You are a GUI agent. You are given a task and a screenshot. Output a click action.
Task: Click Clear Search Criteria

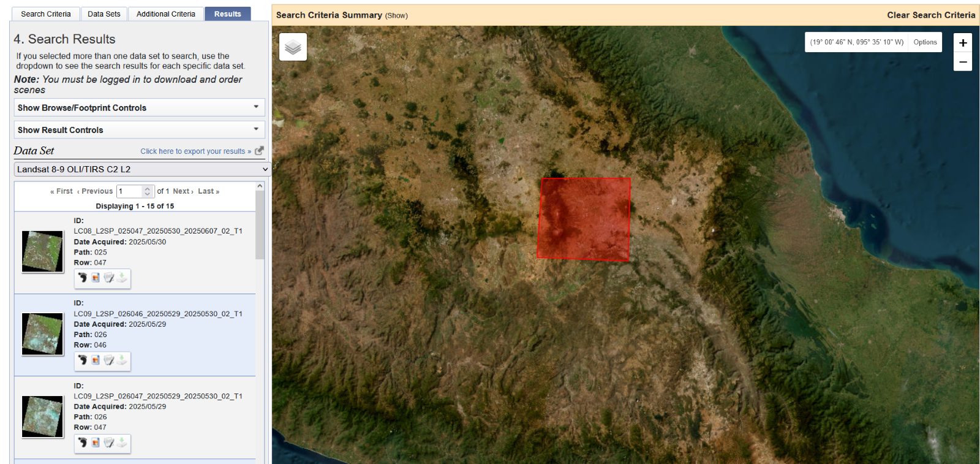pos(930,15)
